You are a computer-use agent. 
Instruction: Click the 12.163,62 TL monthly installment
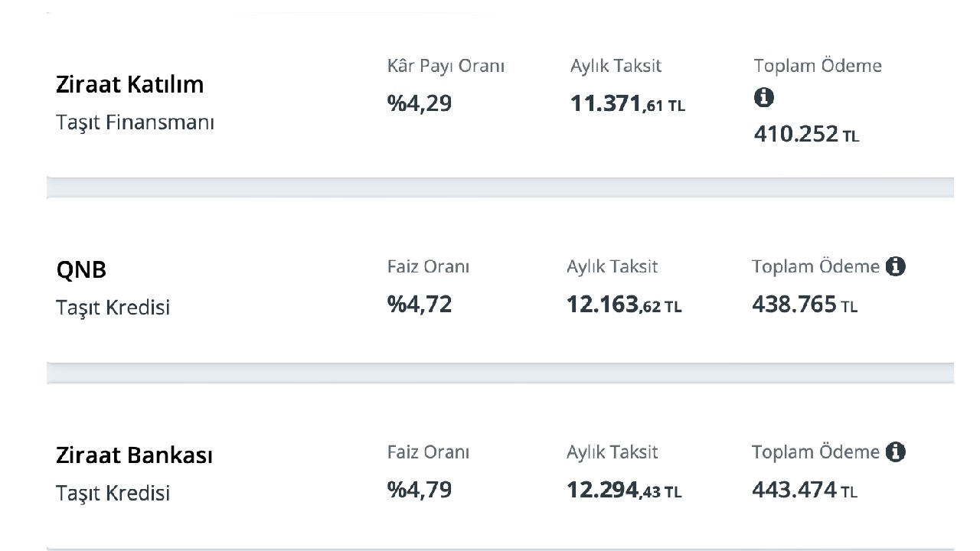[x=624, y=305]
